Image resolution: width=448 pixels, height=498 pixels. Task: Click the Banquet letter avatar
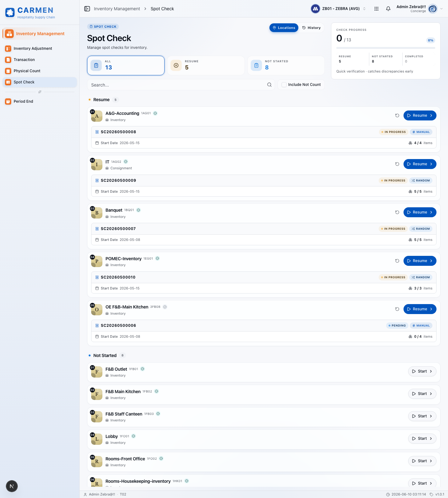click(x=97, y=213)
